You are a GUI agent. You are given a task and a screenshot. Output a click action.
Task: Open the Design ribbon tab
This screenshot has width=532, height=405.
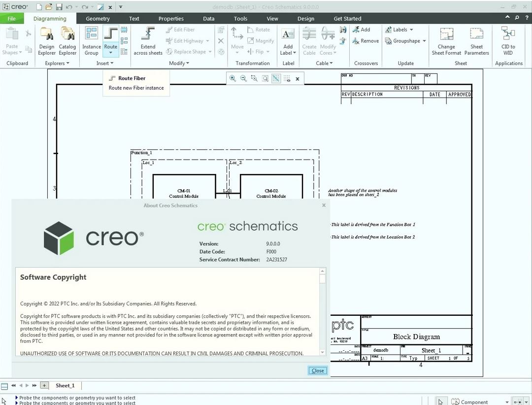point(306,19)
